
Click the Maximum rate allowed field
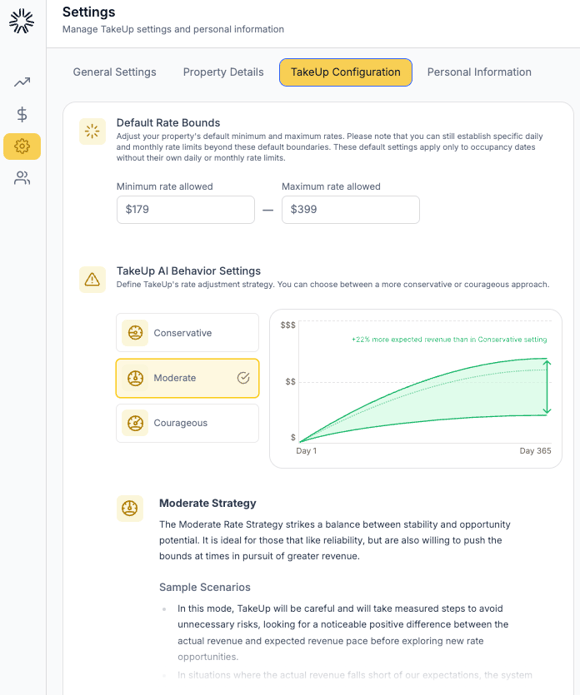350,210
